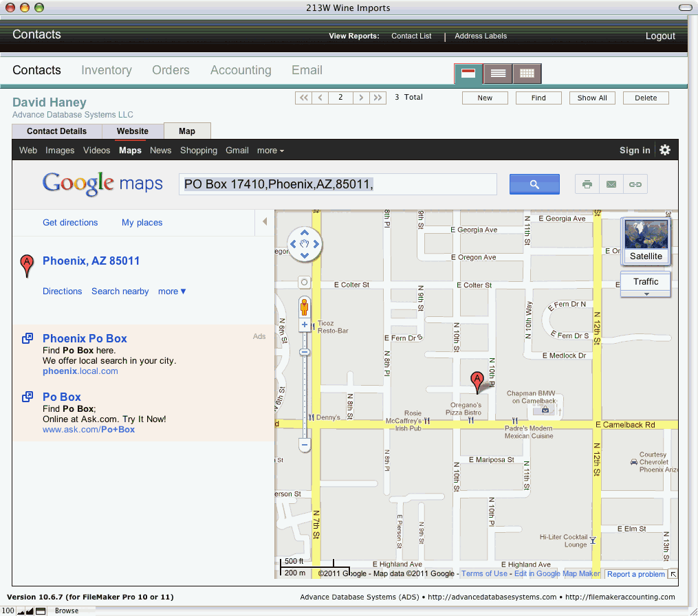
Task: Open the Address Labels report
Action: 480,36
